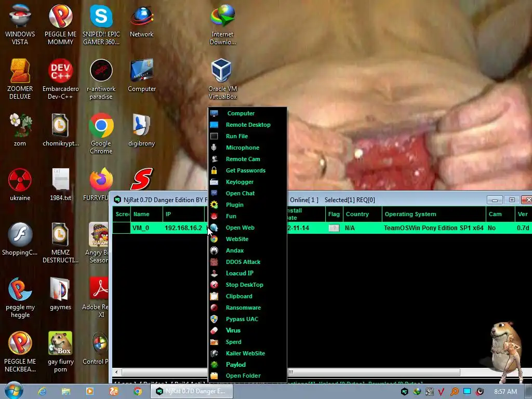
Task: Launch the Angry Birds Seasons shortcut
Action: tap(98, 242)
